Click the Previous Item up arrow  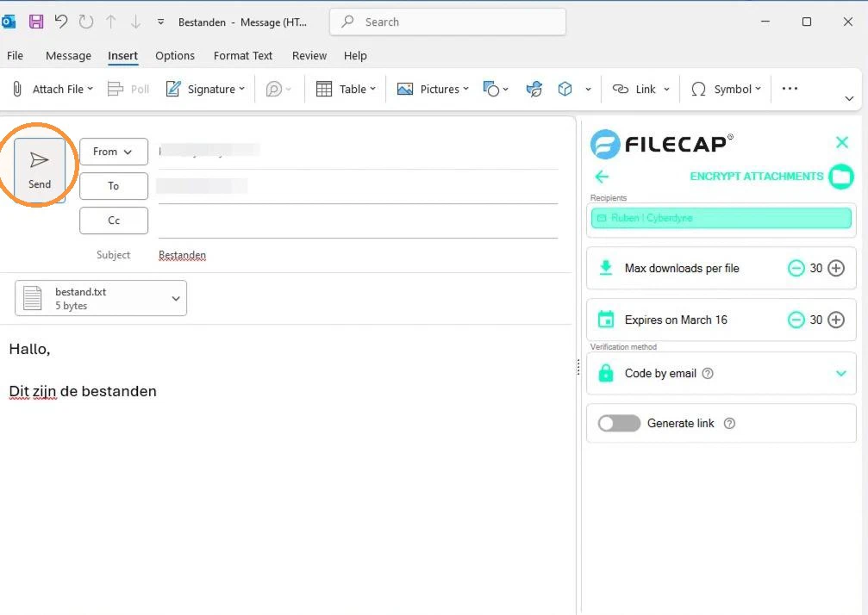(x=111, y=22)
